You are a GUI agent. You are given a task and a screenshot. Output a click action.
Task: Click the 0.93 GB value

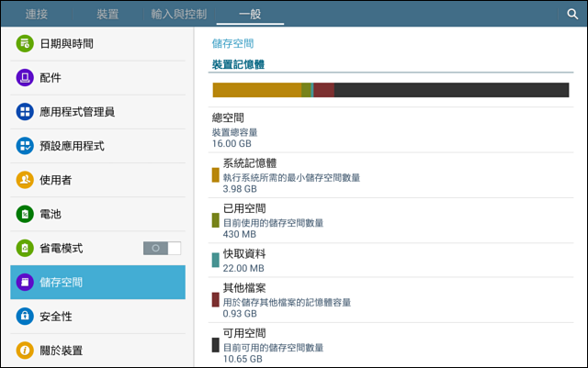240,314
